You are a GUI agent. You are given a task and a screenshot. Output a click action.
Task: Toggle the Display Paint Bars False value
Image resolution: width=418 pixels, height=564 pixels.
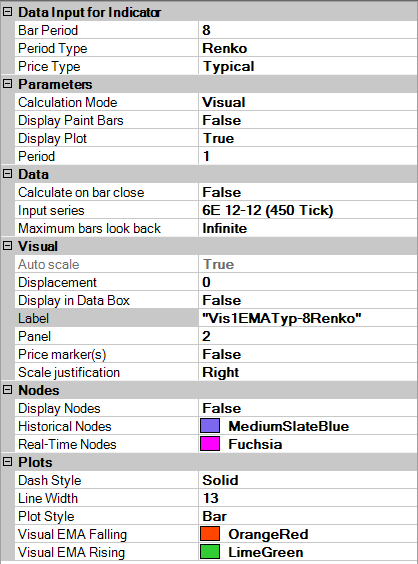[308, 120]
